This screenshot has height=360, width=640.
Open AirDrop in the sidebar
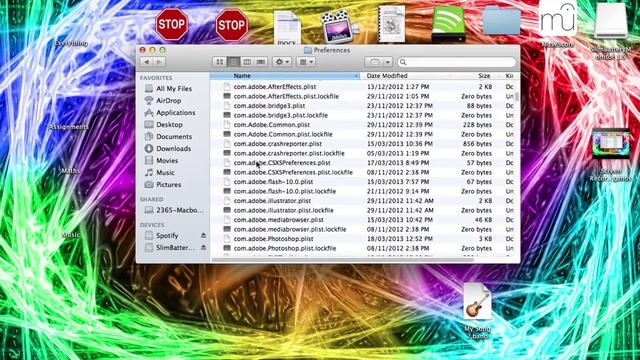(169, 100)
